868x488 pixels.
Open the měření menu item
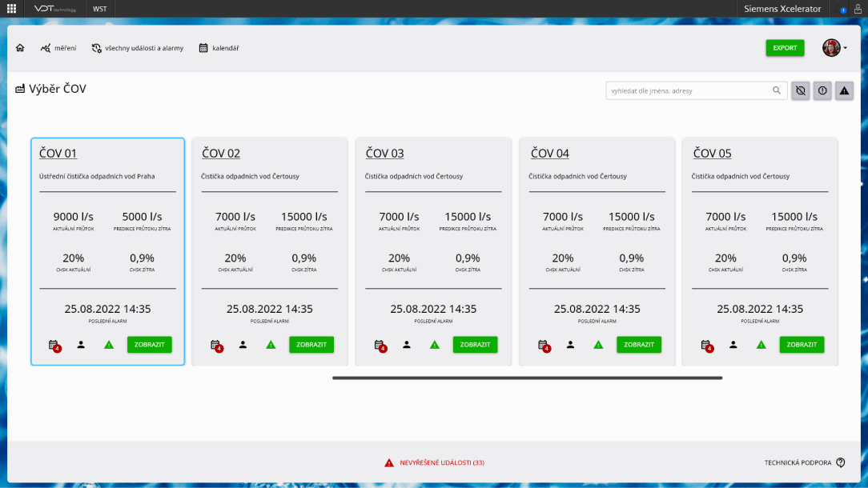[x=58, y=48]
